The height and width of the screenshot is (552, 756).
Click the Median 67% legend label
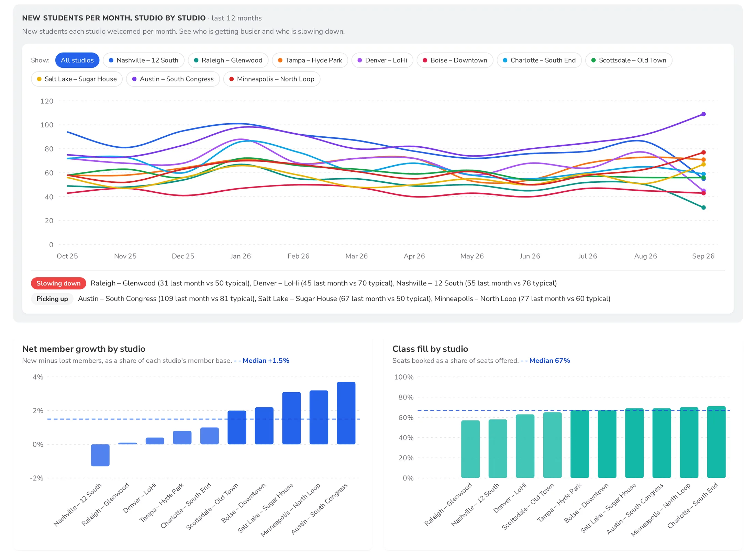point(545,360)
